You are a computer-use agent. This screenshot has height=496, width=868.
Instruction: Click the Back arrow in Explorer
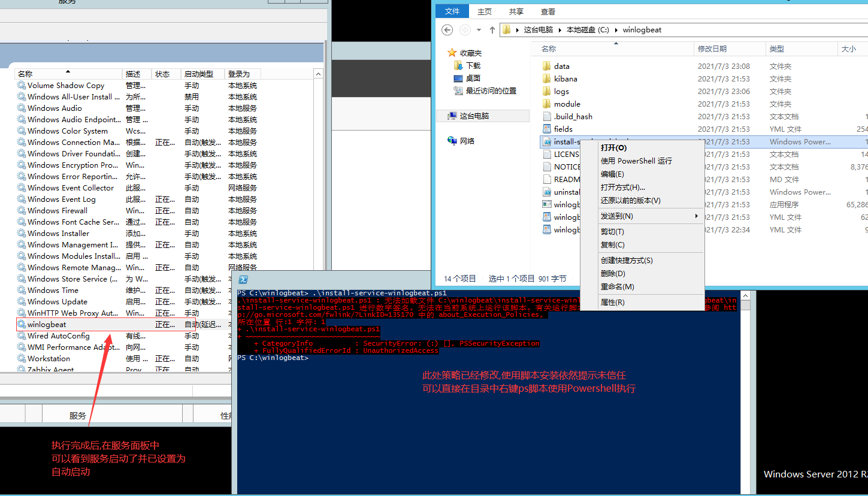(x=447, y=29)
